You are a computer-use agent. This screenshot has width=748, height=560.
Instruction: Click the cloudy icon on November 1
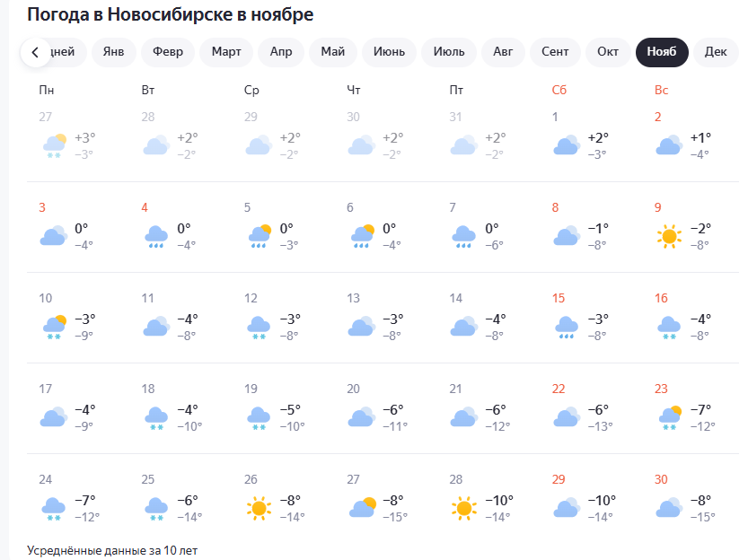click(566, 144)
